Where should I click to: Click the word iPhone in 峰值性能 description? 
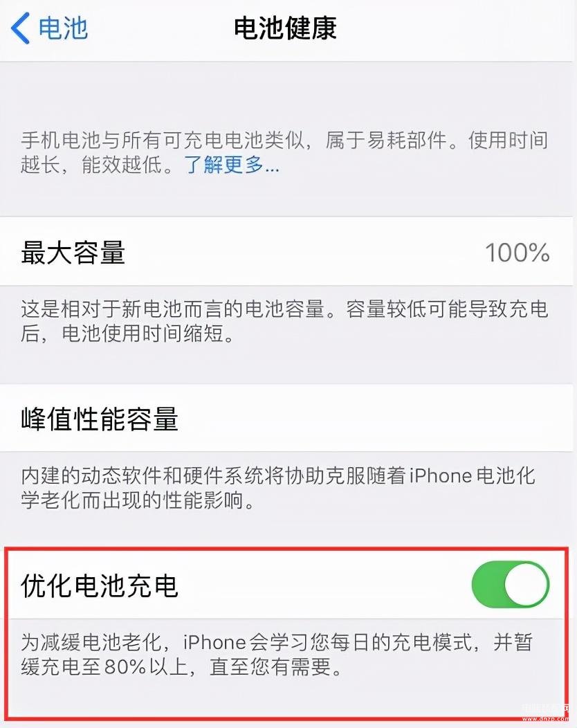441,476
